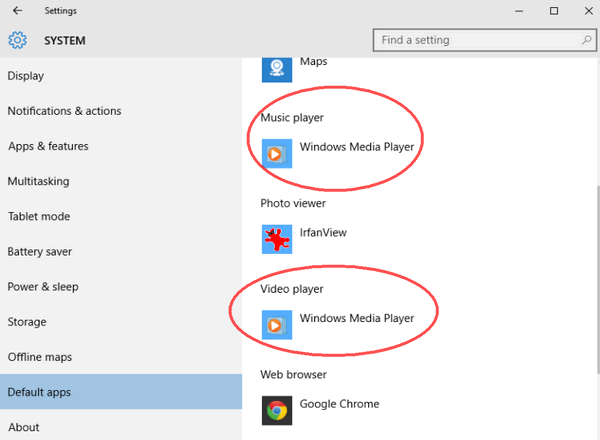
Task: Minimize the Settings window
Action: point(519,11)
